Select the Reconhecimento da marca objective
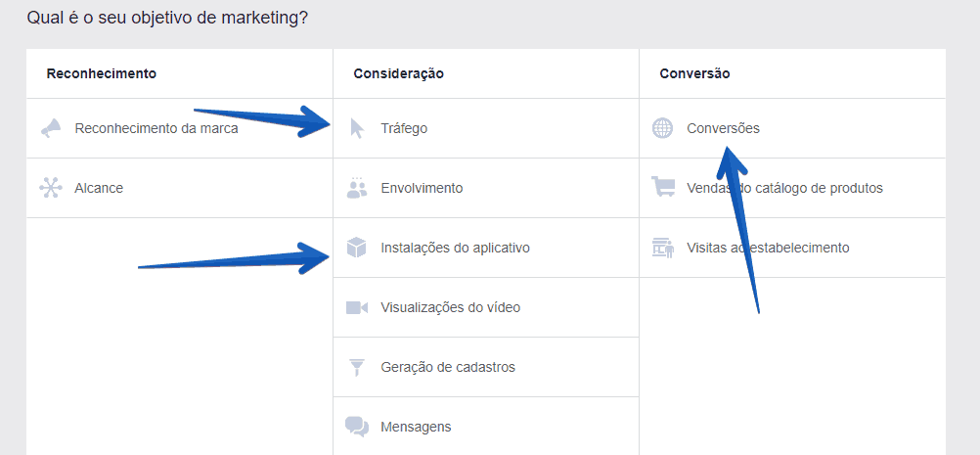The image size is (980, 455). click(180, 128)
